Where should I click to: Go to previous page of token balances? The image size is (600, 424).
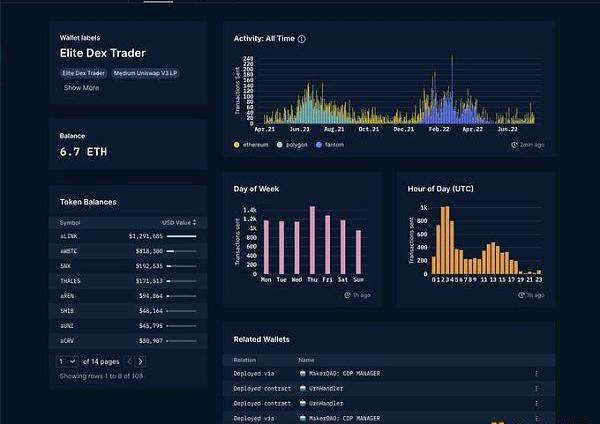[128, 361]
